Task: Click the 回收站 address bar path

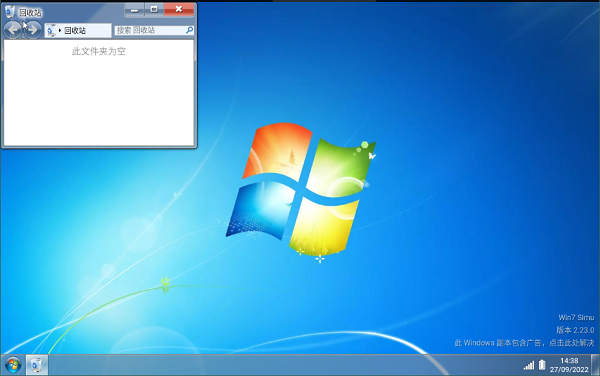Action: 78,30
